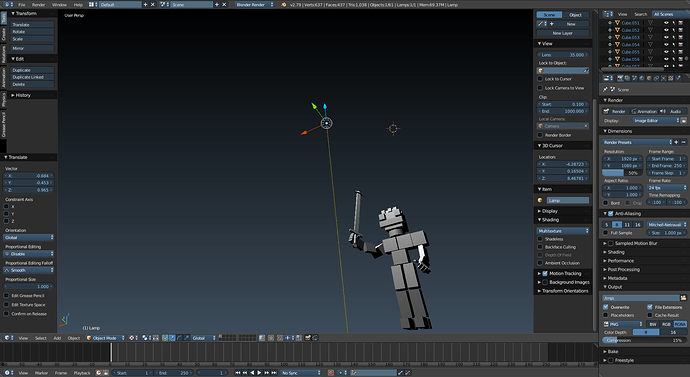The image size is (690, 377).
Task: Toggle the File Extensions checkbox
Action: coord(650,307)
